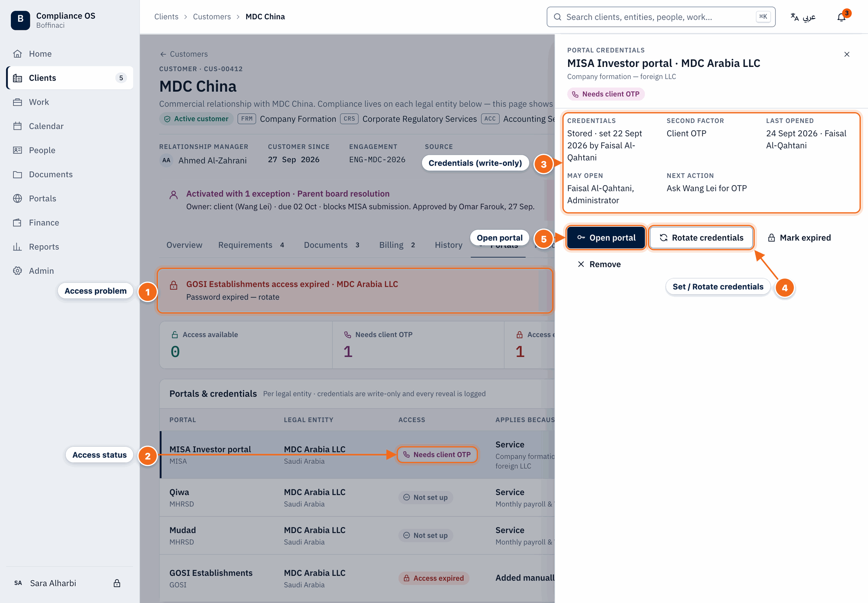
Task: Select Clients in the sidebar navigation
Action: (69, 78)
